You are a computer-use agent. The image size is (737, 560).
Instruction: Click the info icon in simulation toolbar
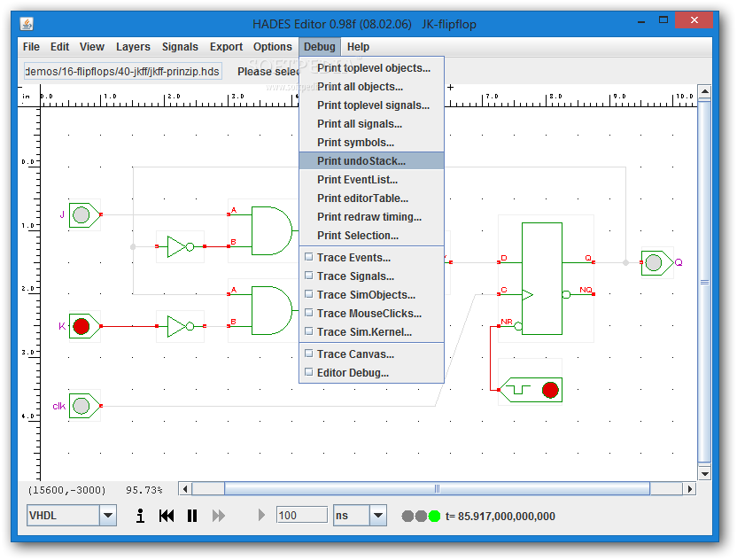click(140, 516)
